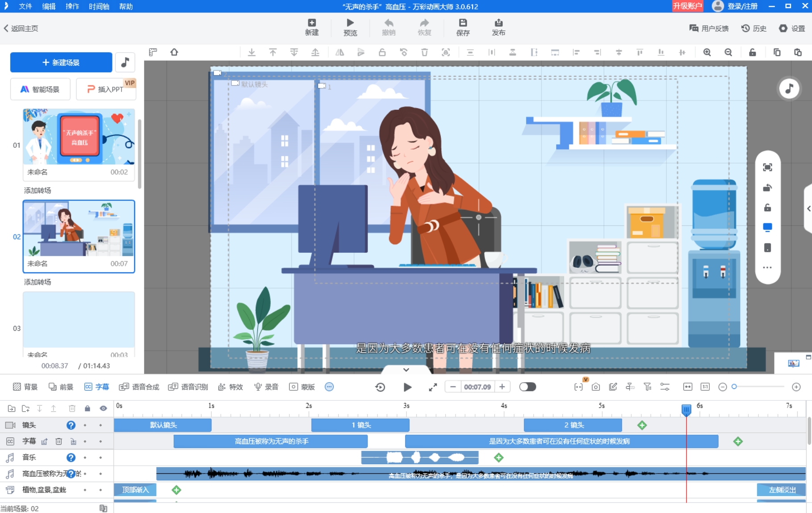
Task: Click the paste icon at toolbar right end
Action: click(x=798, y=52)
